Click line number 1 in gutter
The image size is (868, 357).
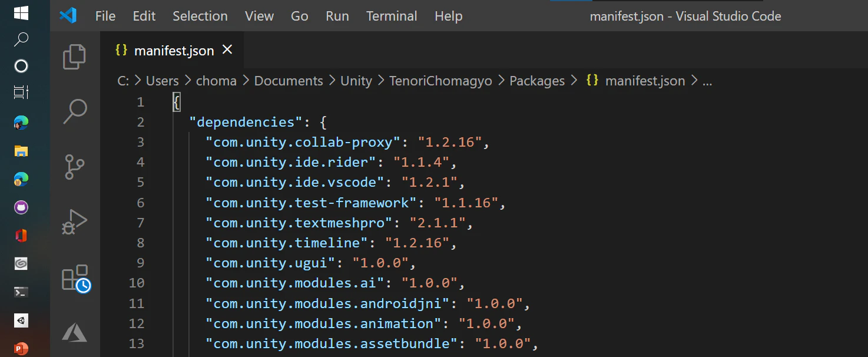tap(140, 102)
